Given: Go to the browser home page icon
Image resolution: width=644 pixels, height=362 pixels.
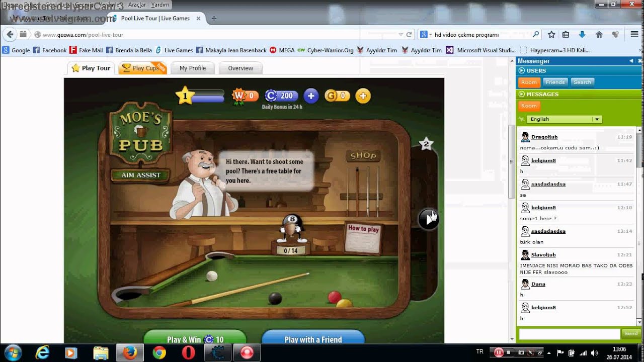Looking at the screenshot, I should click(x=599, y=35).
